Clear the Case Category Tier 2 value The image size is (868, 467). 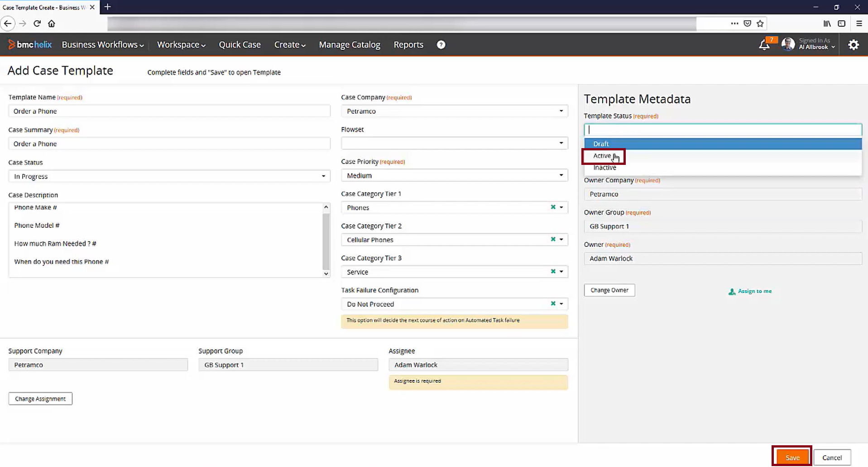(x=553, y=239)
